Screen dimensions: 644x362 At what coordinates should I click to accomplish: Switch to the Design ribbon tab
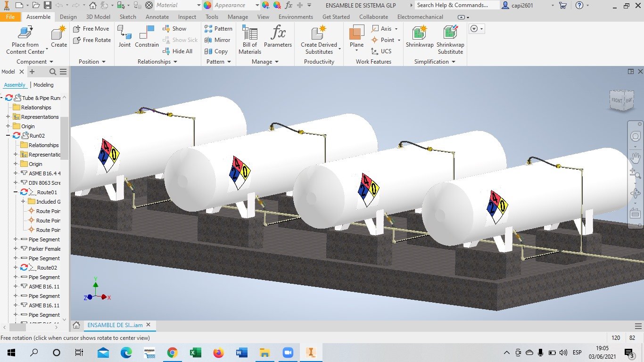pos(68,16)
